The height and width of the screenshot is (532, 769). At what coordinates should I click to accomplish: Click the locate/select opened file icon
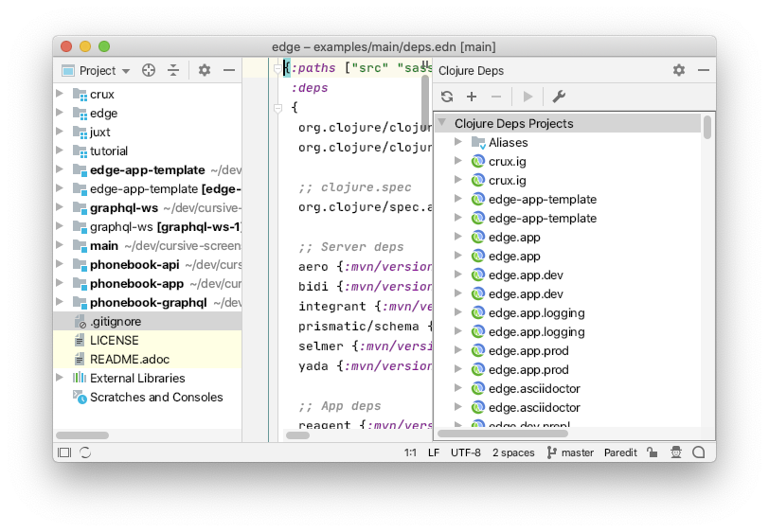(149, 71)
